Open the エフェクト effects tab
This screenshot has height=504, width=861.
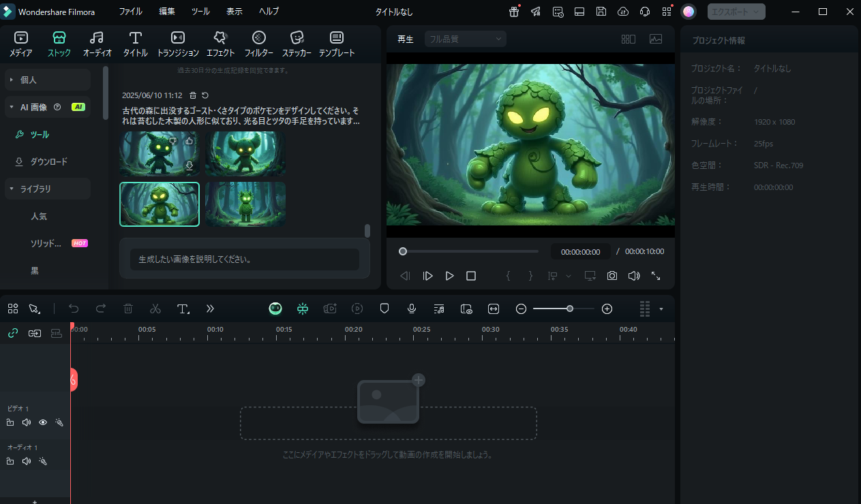pyautogui.click(x=220, y=44)
